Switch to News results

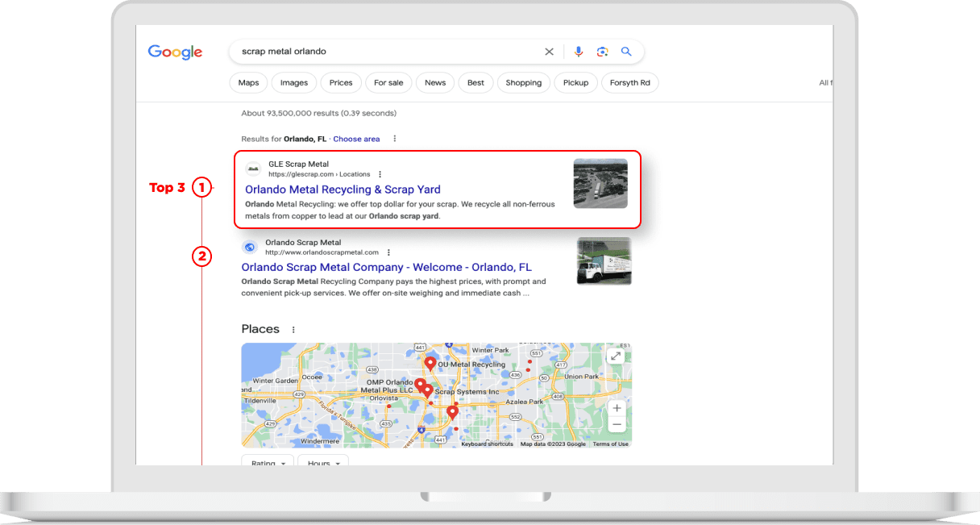(x=435, y=82)
